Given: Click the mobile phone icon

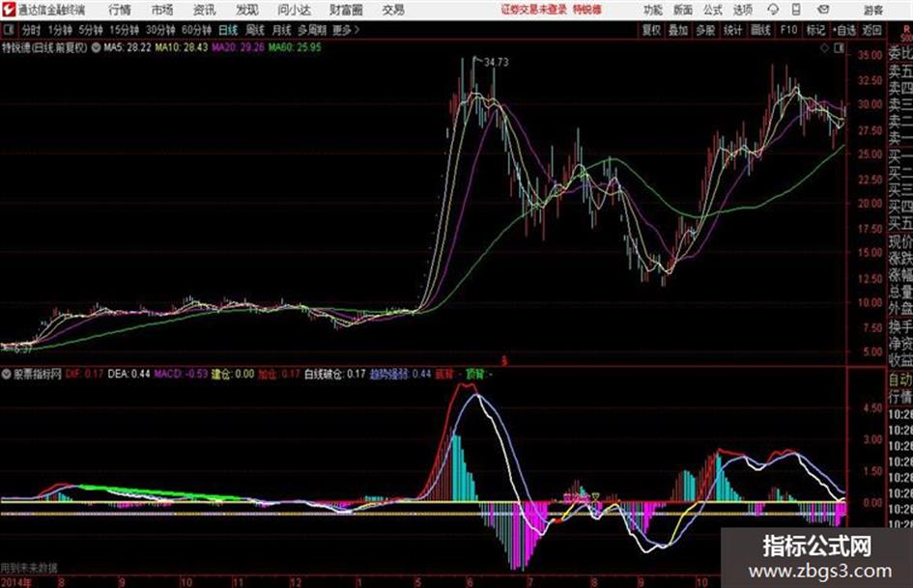Looking at the screenshot, I should pos(796,10).
